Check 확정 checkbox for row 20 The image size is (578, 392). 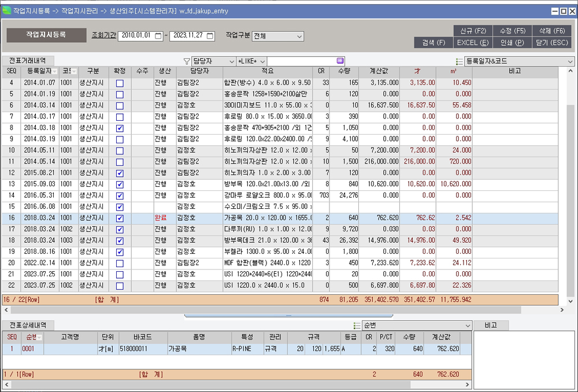pos(120,263)
